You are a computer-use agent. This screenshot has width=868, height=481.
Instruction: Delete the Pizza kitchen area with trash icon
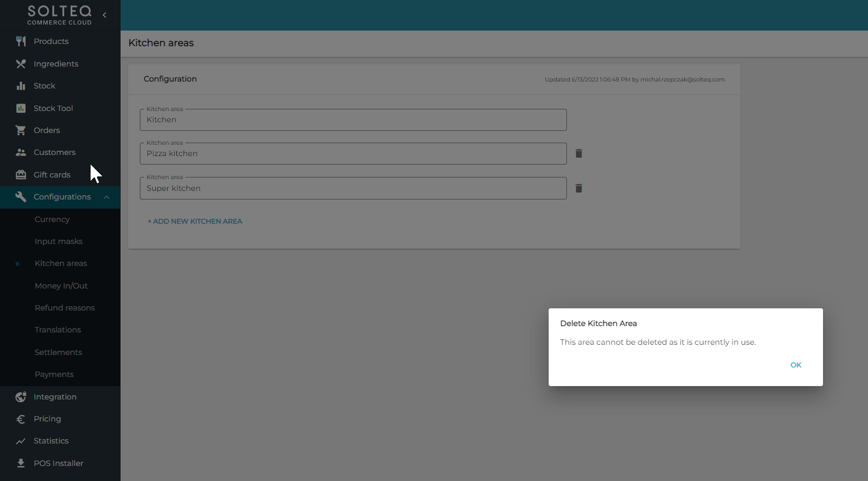coord(579,153)
